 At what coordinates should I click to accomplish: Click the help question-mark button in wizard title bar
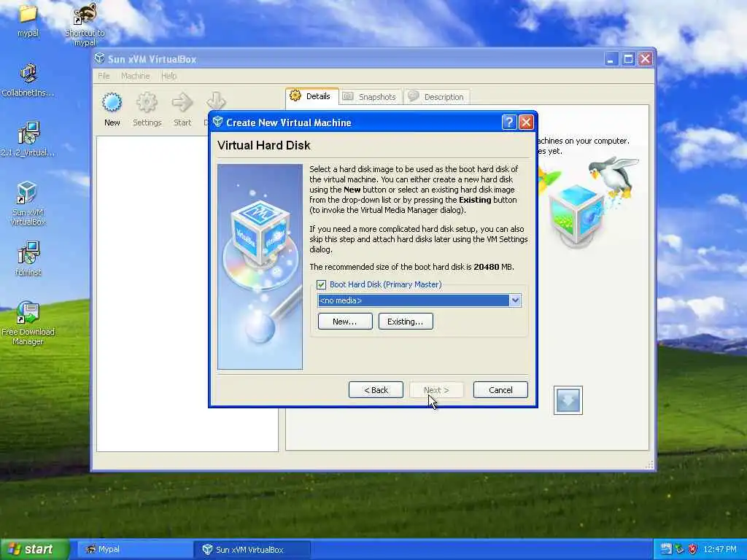508,122
